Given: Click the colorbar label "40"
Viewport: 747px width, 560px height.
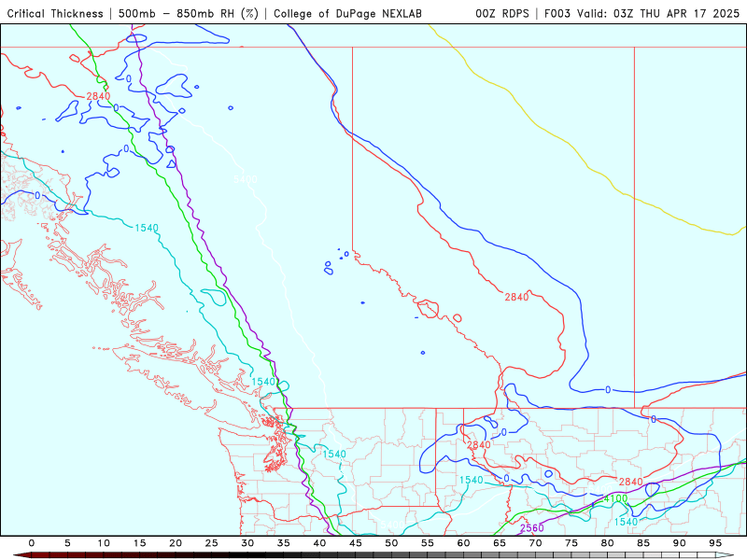Looking at the screenshot, I should tap(319, 543).
